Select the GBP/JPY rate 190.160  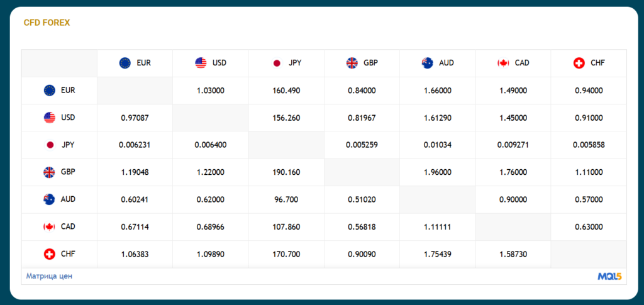point(286,172)
